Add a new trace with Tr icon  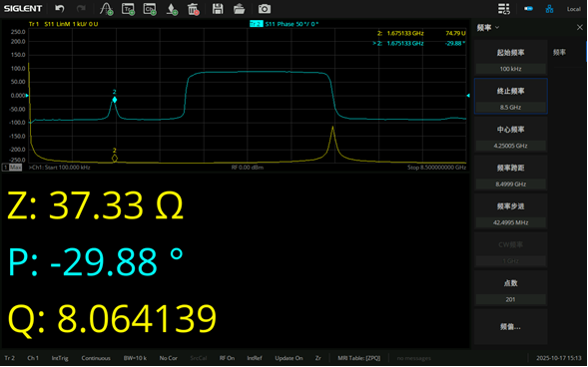(x=128, y=9)
